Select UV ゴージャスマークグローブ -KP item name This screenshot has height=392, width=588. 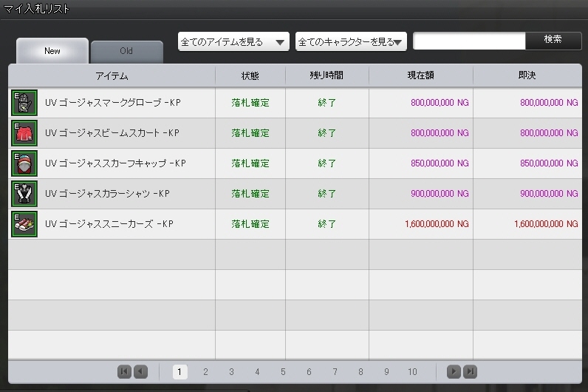pos(113,103)
